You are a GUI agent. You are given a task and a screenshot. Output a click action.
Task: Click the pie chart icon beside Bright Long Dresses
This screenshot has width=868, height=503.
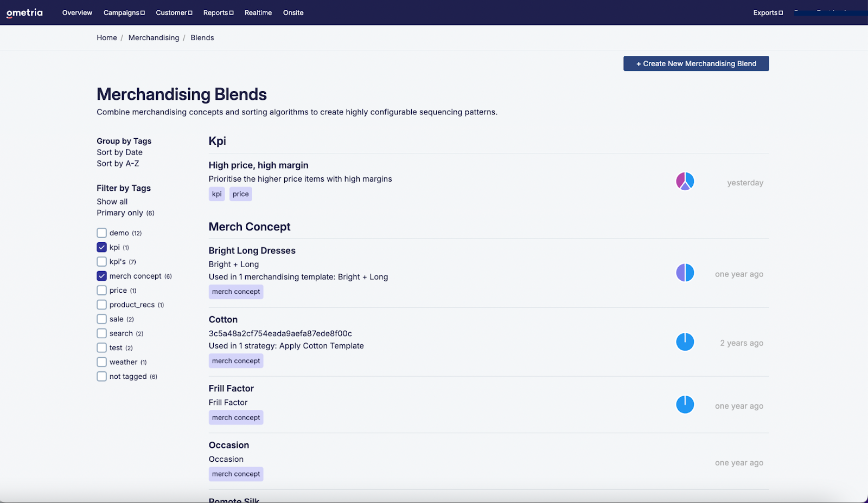point(685,273)
